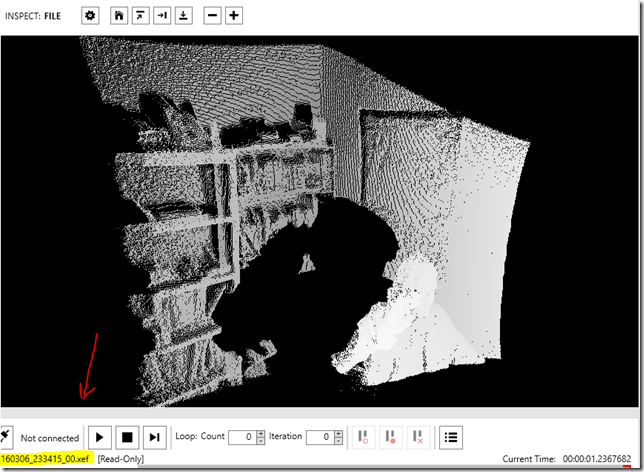Zoom in with the plus button

pos(234,16)
